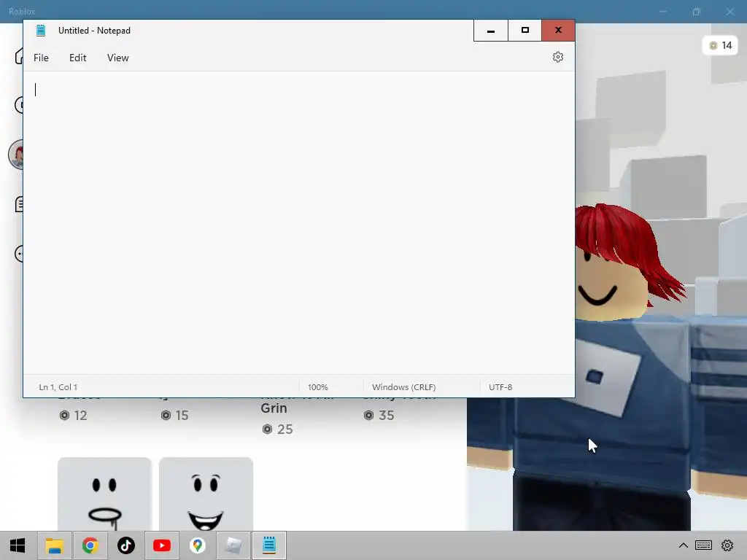Viewport: 747px width, 560px height.
Task: Click the UTF-8 encoding status entry
Action: tap(500, 387)
